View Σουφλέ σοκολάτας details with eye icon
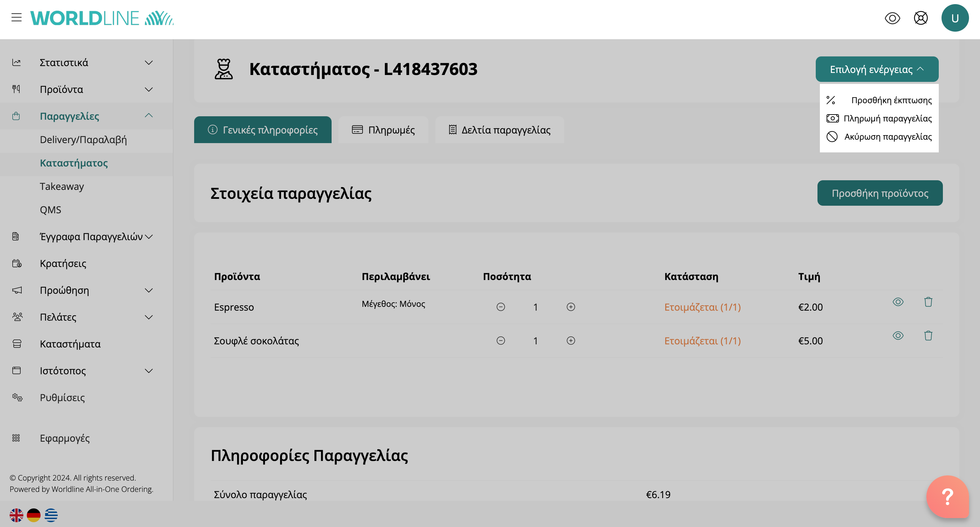The width and height of the screenshot is (980, 527). (898, 335)
